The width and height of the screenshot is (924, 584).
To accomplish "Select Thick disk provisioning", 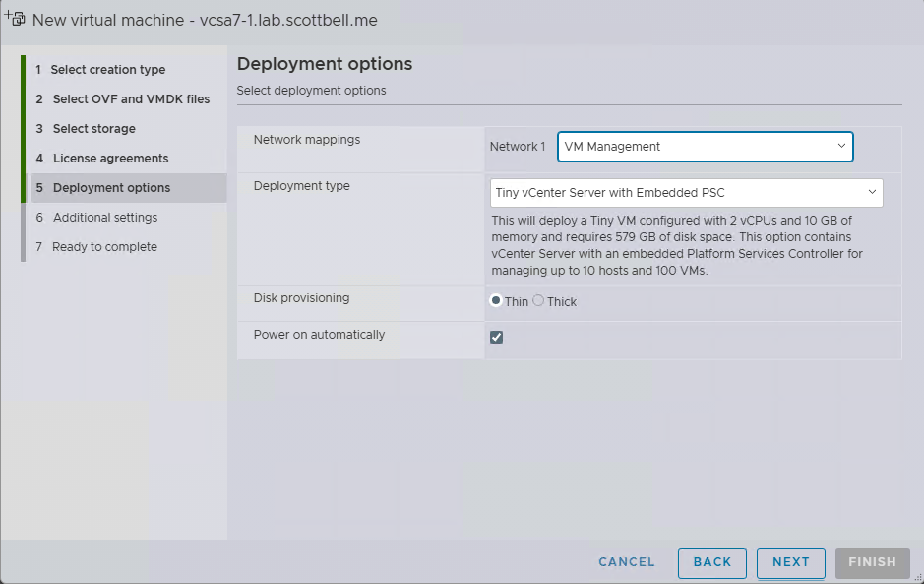I will coord(538,301).
